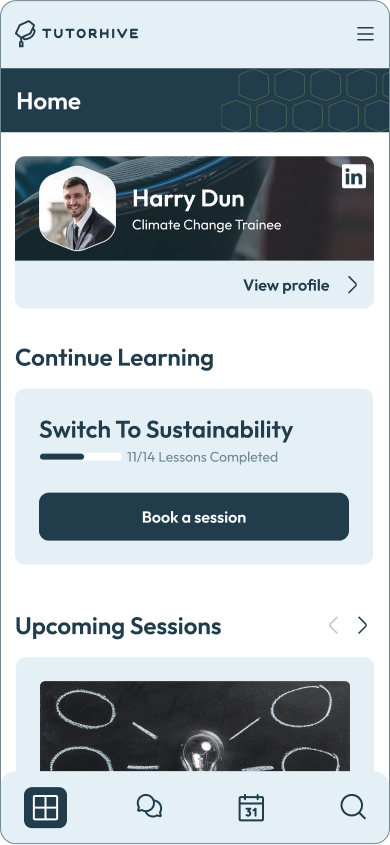
Task: Show next upcoming session arrow
Action: tap(363, 625)
